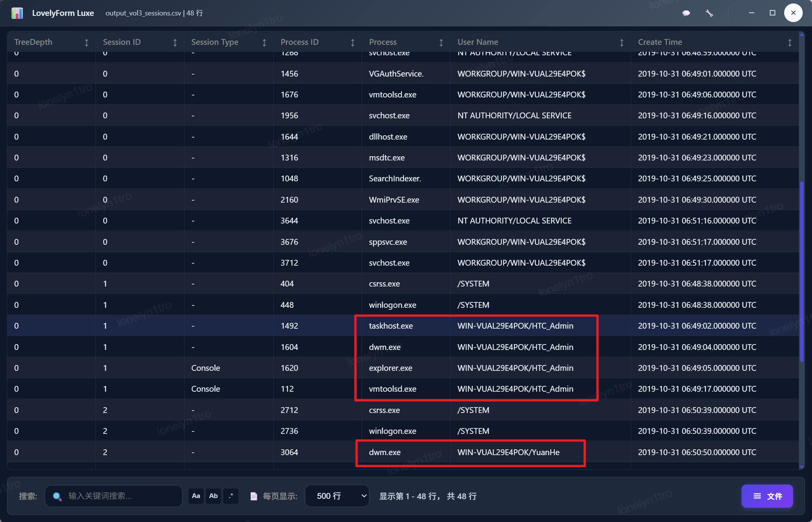Viewport: 812px width, 522px height.
Task: Sort by TreeDepth column arrows
Action: (87, 43)
